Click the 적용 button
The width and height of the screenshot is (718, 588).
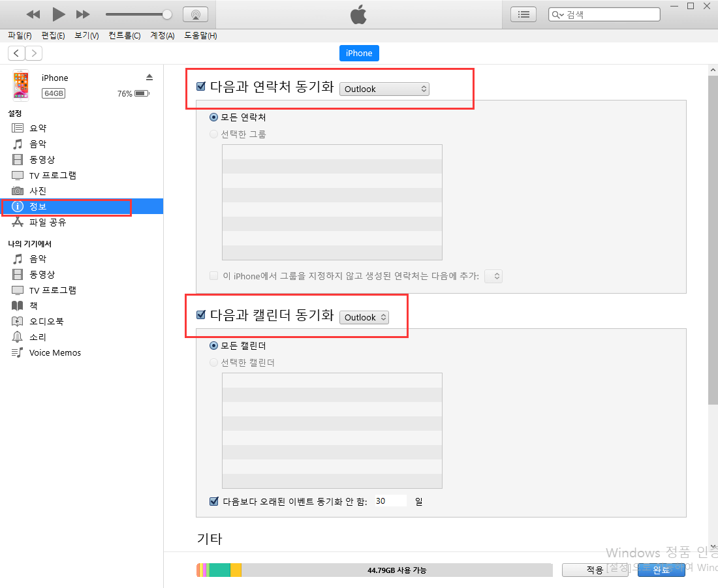(x=595, y=570)
